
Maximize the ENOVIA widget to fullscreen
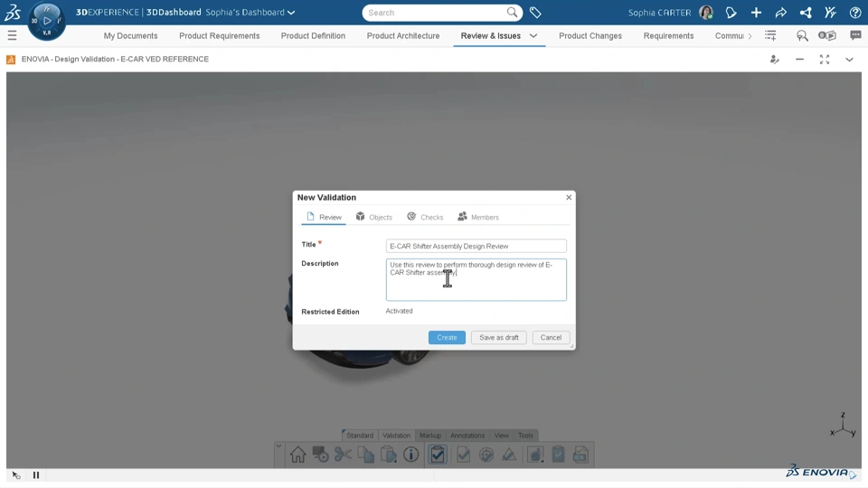825,60
